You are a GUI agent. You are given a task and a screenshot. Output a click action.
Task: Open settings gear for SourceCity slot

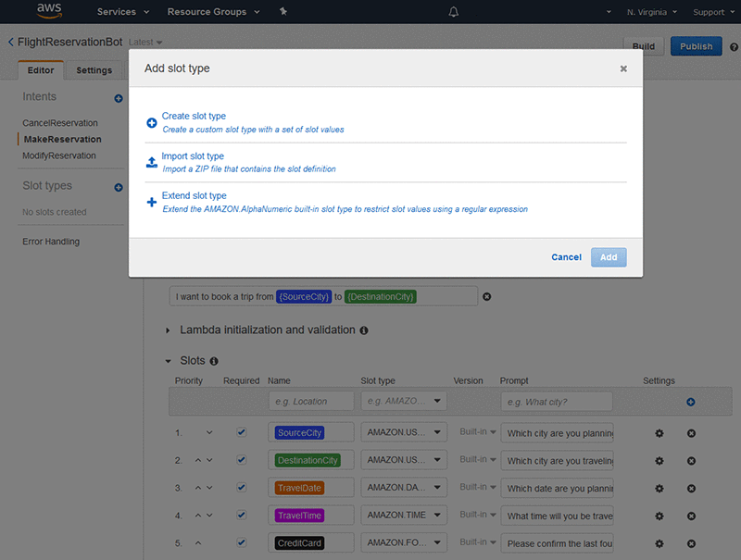tap(659, 433)
